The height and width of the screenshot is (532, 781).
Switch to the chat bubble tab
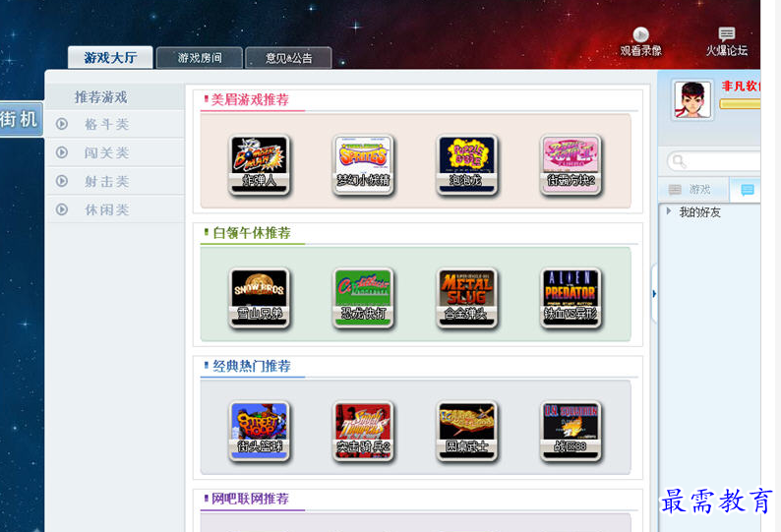[x=747, y=190]
